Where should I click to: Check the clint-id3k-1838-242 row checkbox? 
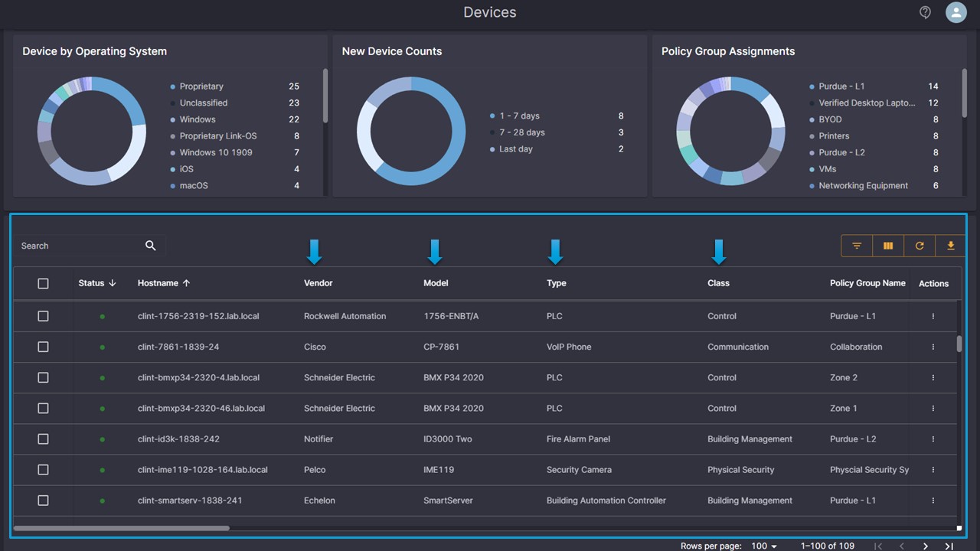(x=43, y=439)
